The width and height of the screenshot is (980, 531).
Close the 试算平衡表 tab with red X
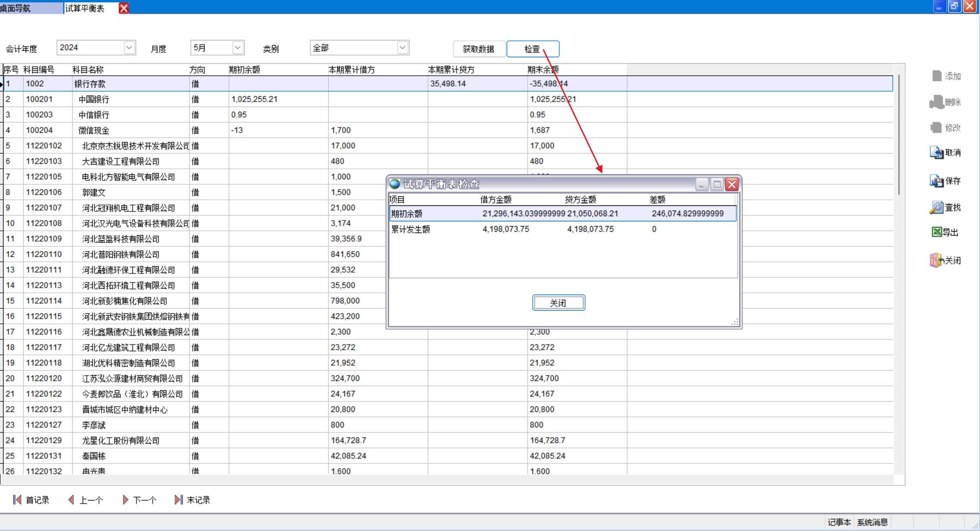point(124,8)
